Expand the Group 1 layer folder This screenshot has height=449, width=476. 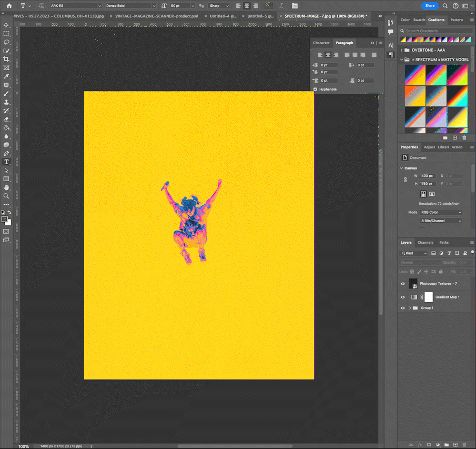point(410,308)
